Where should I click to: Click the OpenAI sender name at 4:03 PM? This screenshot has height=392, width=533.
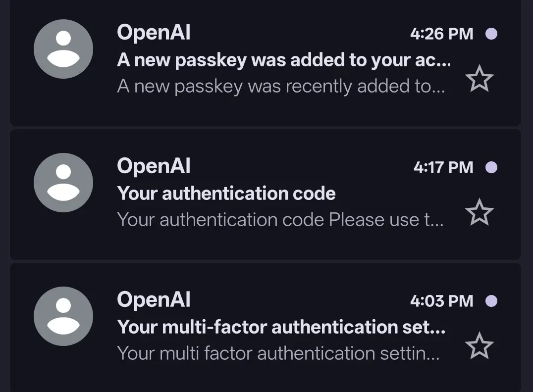point(154,299)
